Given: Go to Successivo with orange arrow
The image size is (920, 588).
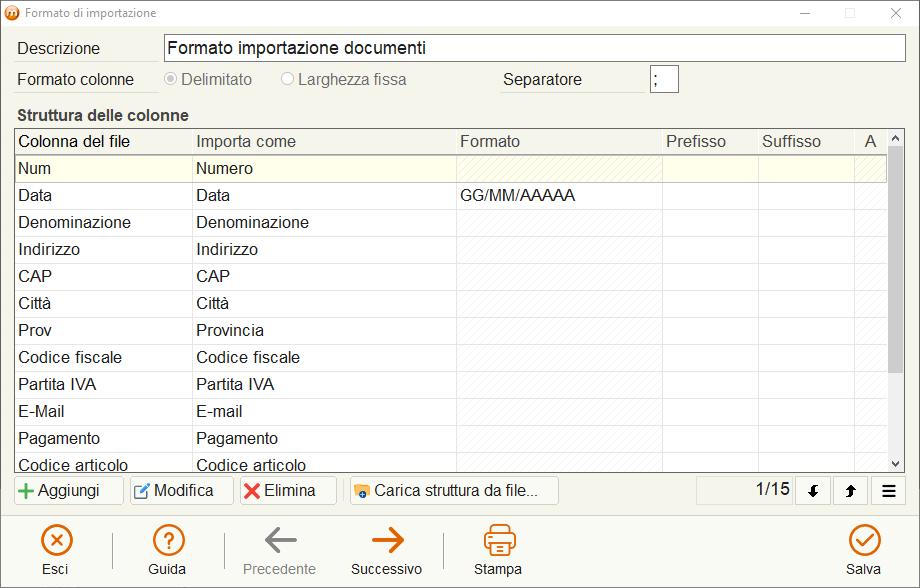Looking at the screenshot, I should click(387, 540).
